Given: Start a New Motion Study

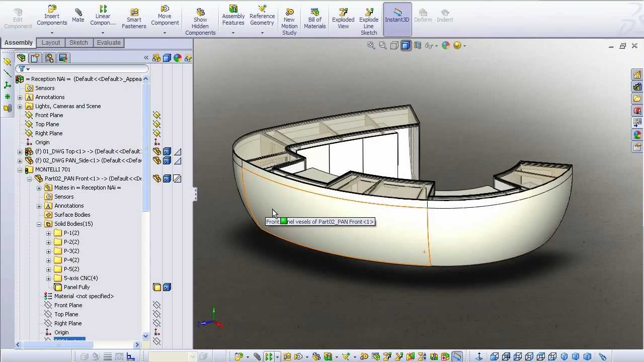Looking at the screenshot, I should (289, 22).
